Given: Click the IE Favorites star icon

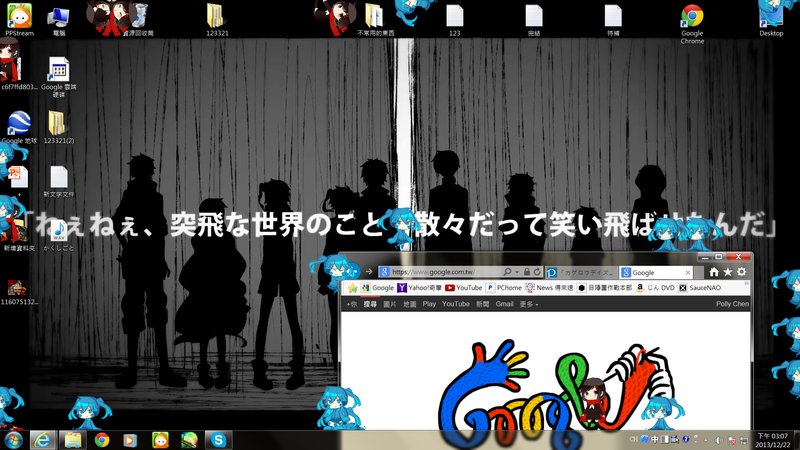Looking at the screenshot, I should click(x=727, y=272).
